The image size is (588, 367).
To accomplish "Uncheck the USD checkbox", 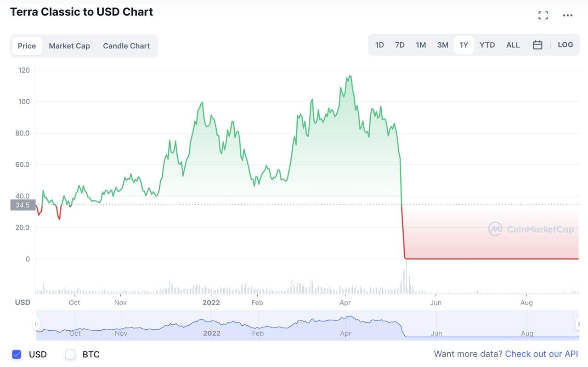I will pyautogui.click(x=17, y=354).
